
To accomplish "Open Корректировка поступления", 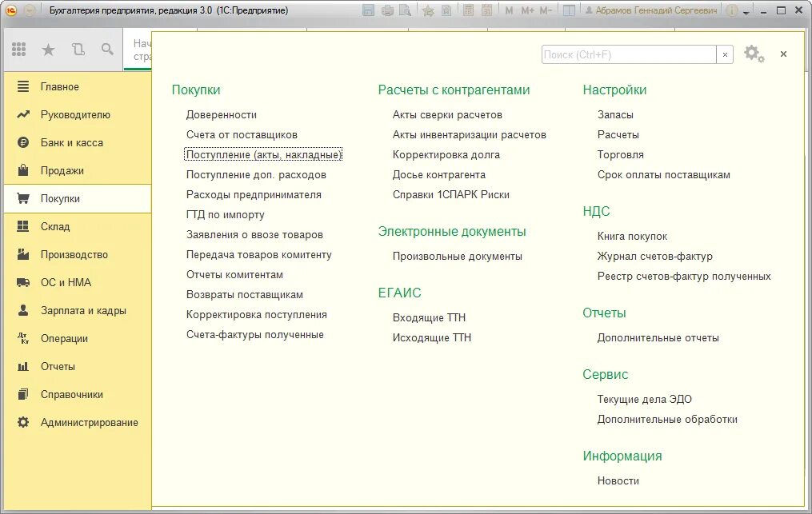I will point(256,315).
